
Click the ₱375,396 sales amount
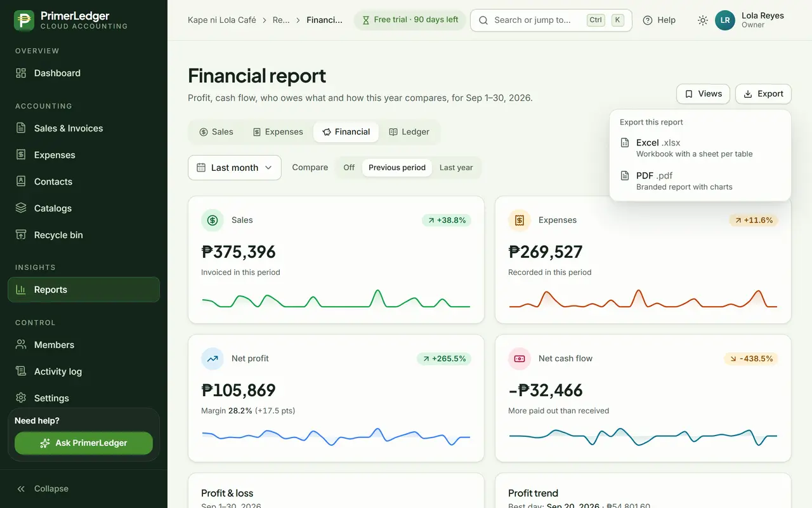[239, 252]
